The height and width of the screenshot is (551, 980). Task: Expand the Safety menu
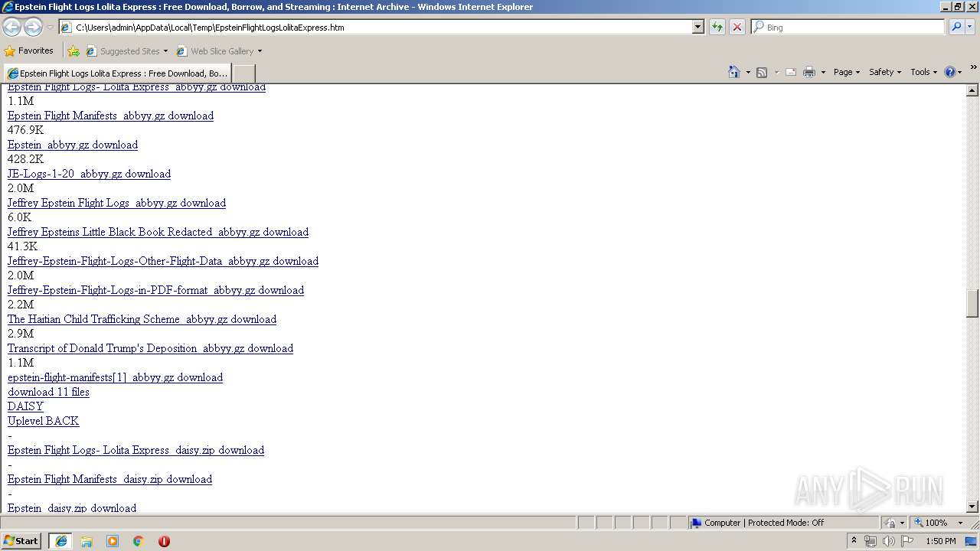tap(885, 72)
